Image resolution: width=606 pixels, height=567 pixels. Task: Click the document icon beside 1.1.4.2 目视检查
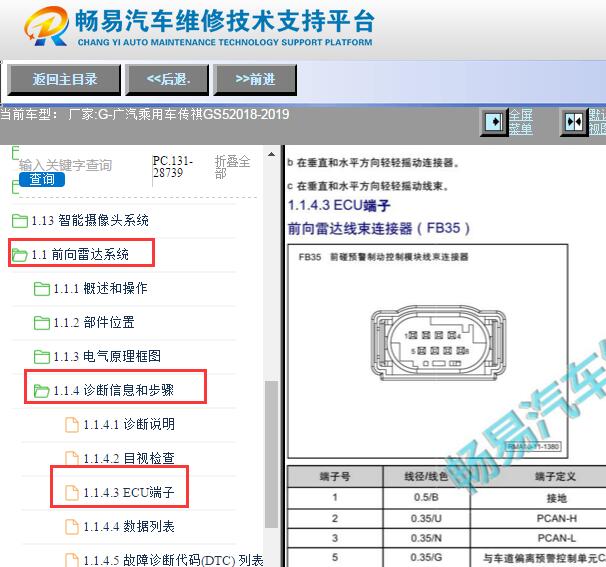click(x=72, y=458)
